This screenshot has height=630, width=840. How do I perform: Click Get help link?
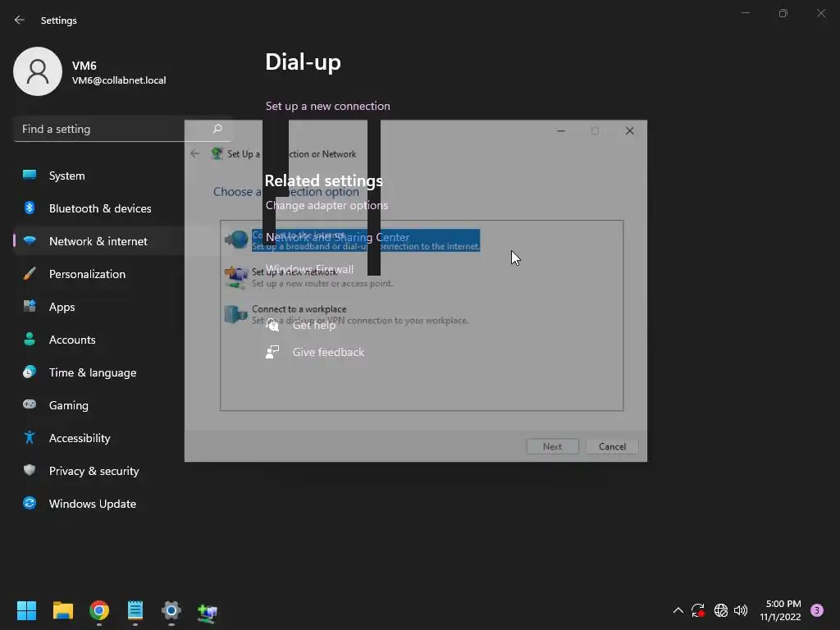(314, 325)
